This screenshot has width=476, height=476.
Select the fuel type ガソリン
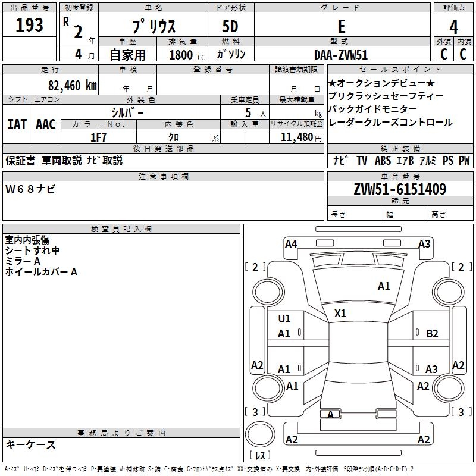point(231,54)
